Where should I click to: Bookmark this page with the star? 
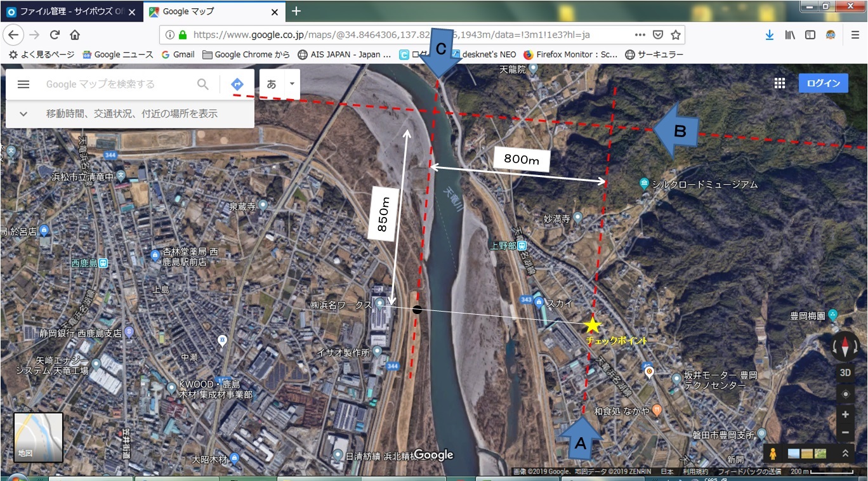tap(676, 35)
